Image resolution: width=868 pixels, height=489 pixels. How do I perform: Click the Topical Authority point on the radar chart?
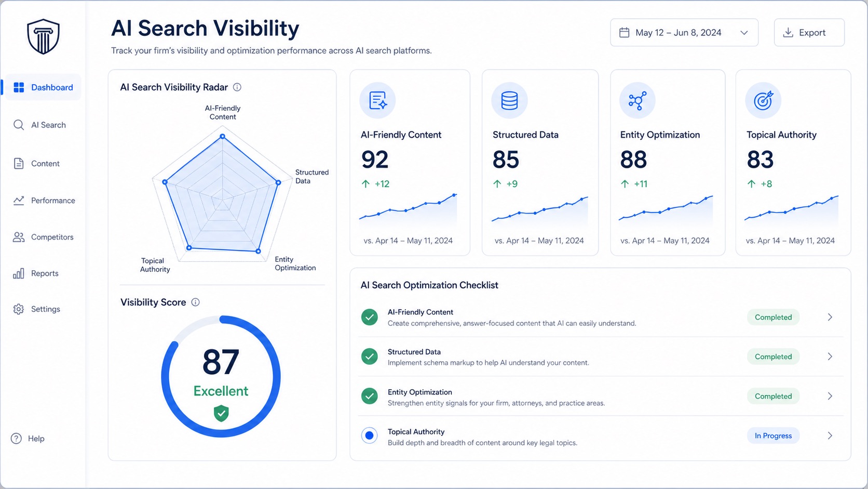tap(189, 248)
